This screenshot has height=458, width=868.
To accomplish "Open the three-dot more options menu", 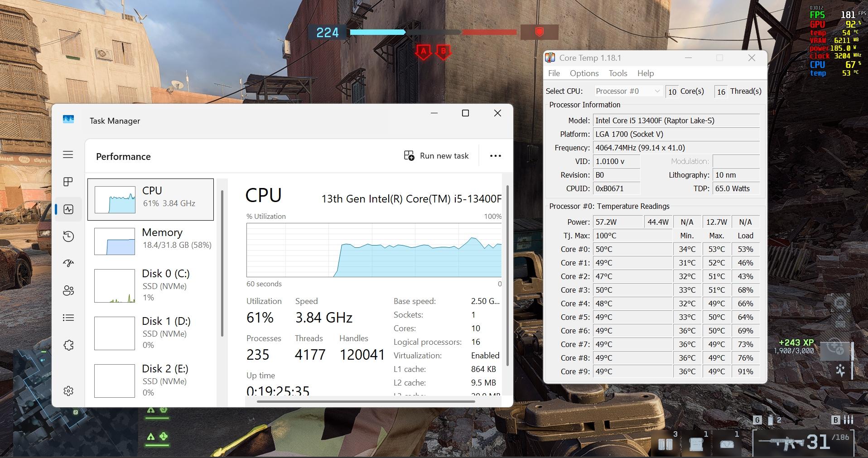I will pyautogui.click(x=496, y=156).
